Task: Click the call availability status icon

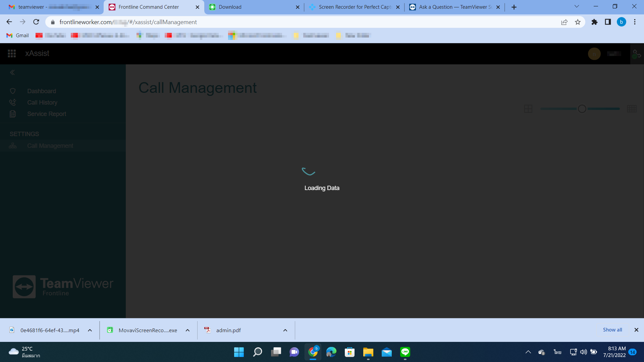Action: [x=637, y=53]
